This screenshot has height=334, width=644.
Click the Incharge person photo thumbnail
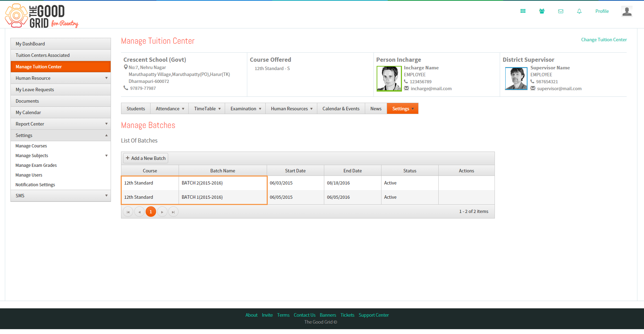click(389, 79)
